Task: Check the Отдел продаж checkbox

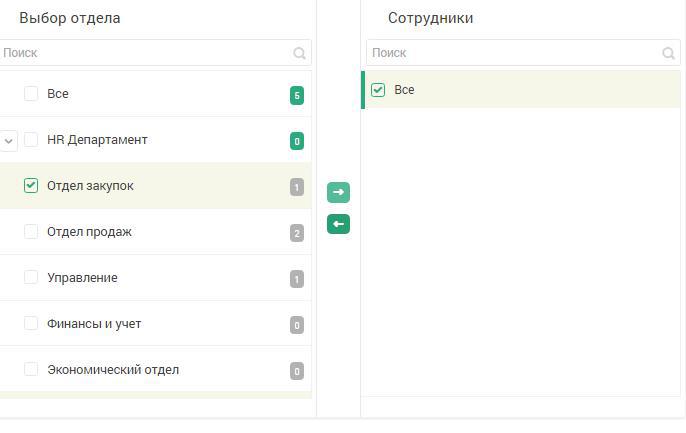Action: pos(31,231)
